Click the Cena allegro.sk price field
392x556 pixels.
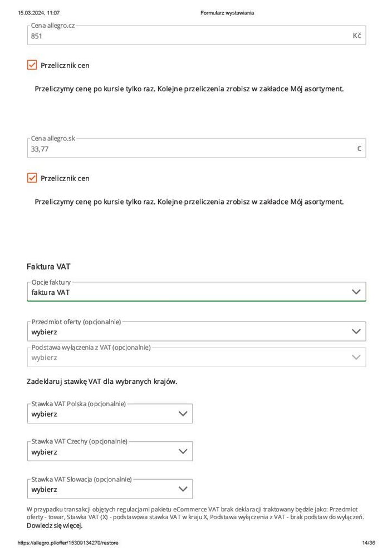[189, 149]
